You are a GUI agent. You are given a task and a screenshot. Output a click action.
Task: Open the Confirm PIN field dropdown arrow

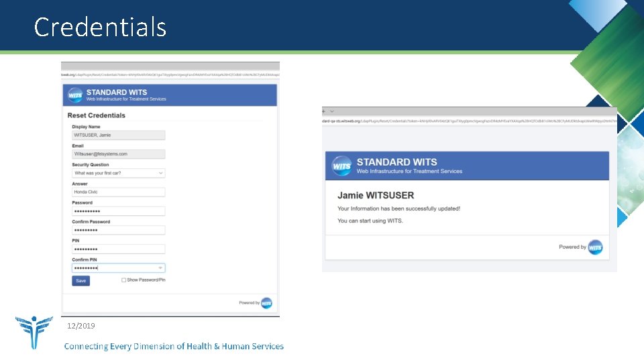160,268
